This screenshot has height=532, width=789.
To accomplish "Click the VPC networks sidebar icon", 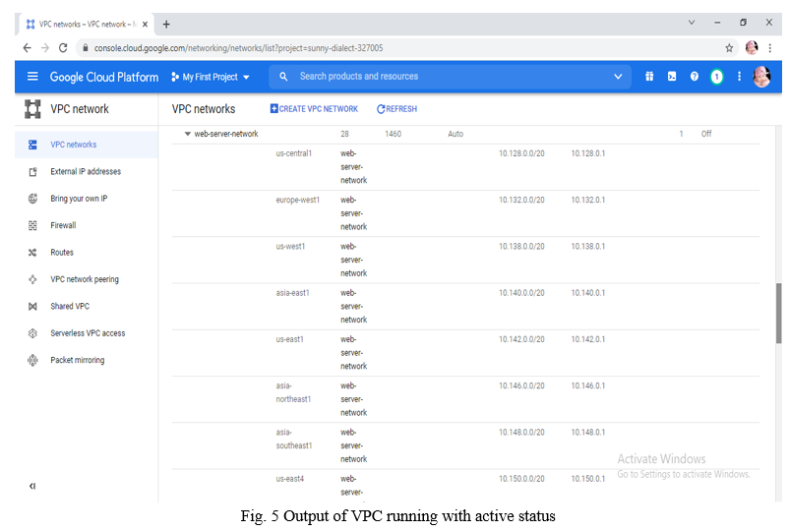I will pyautogui.click(x=32, y=145).
